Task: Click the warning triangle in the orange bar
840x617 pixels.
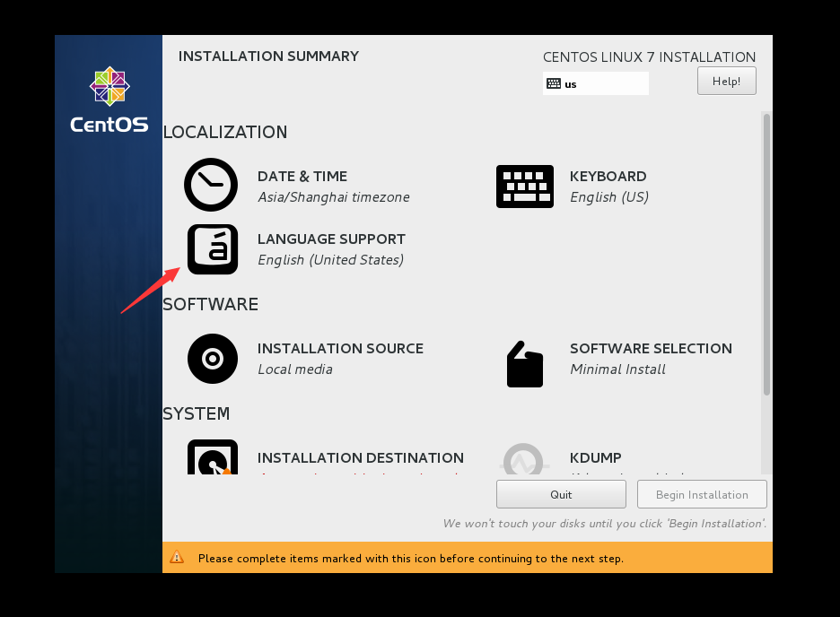Action: [177, 558]
